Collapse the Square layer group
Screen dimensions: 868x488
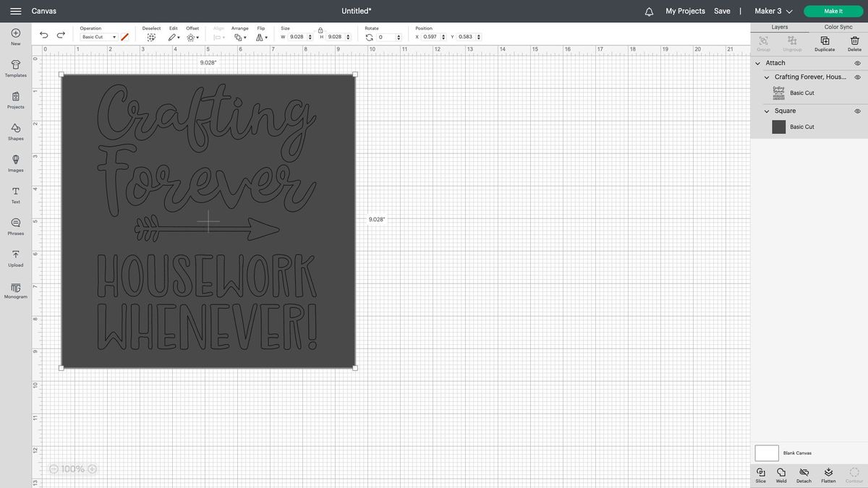tap(766, 111)
